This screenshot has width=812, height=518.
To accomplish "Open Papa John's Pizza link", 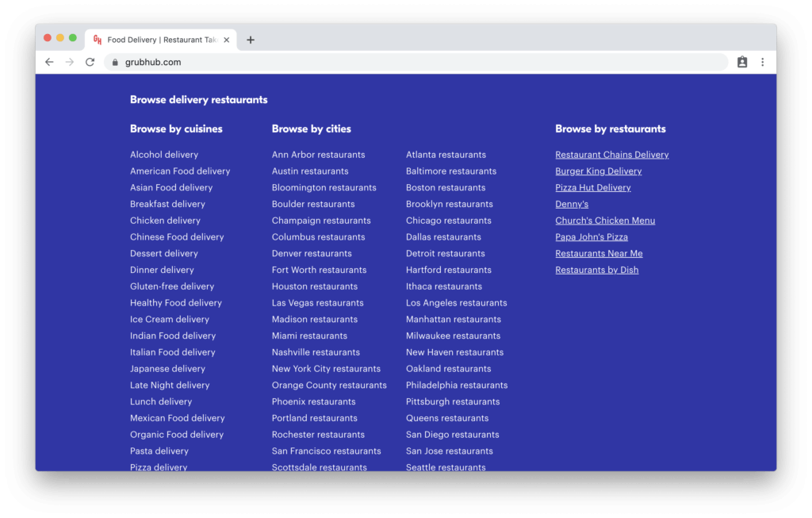I will [592, 237].
